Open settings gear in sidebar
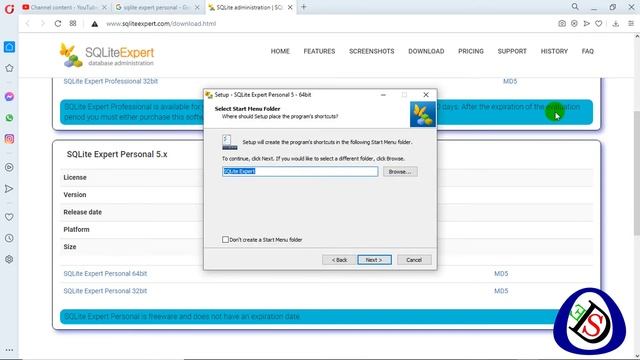Viewport: 640px width, 360px height. pyautogui.click(x=9, y=259)
